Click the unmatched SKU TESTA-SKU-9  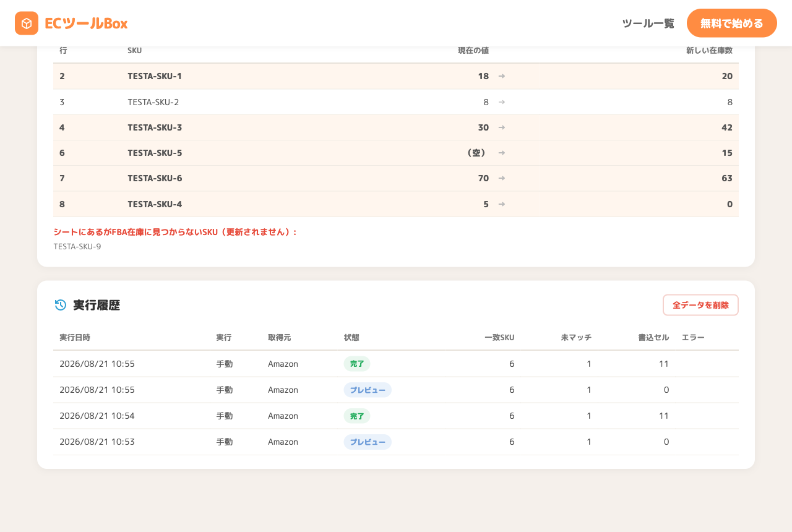pos(77,246)
